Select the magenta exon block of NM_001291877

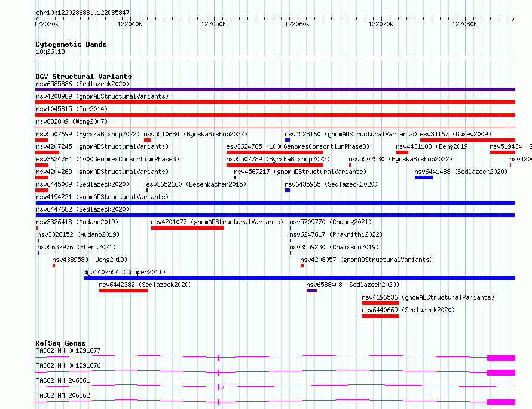501,358
